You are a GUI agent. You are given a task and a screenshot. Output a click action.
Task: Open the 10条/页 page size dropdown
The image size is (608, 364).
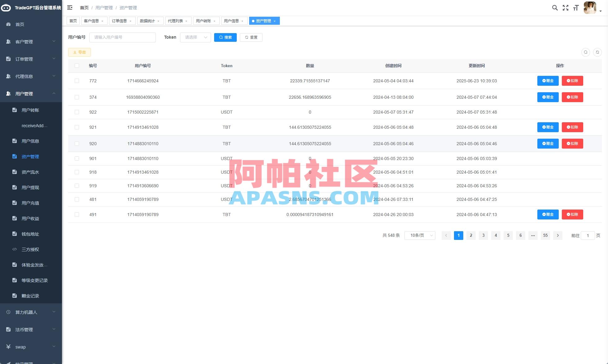420,235
